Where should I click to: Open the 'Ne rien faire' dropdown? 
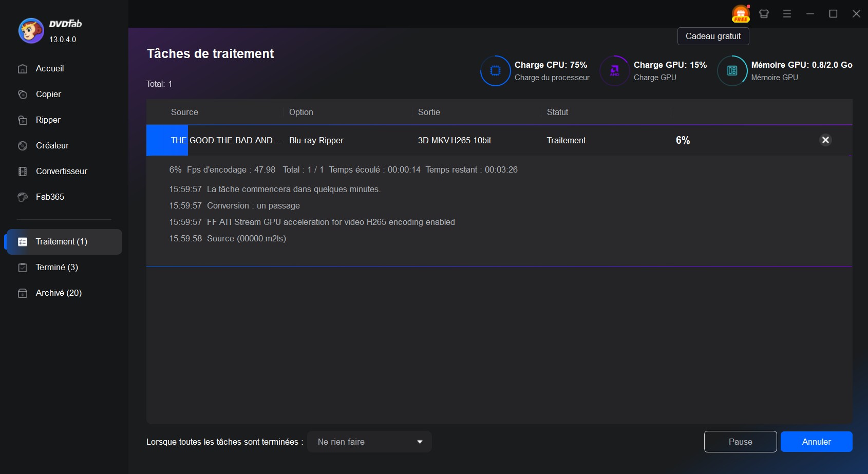click(369, 442)
